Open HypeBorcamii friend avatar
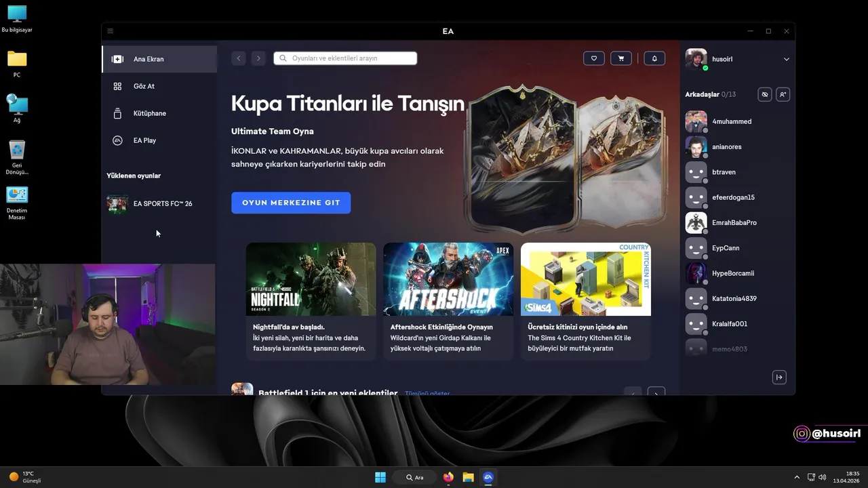The image size is (868, 488). (x=696, y=273)
